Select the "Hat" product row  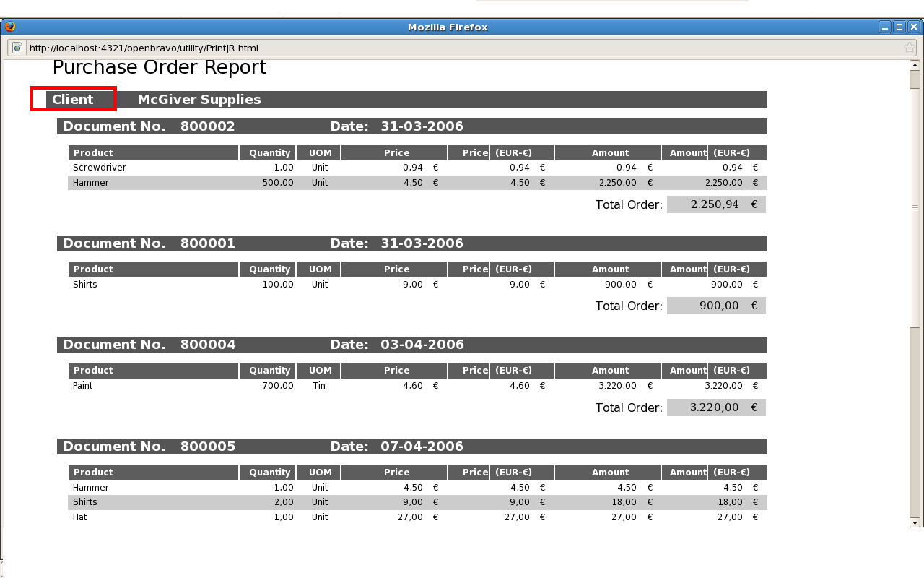coord(417,517)
